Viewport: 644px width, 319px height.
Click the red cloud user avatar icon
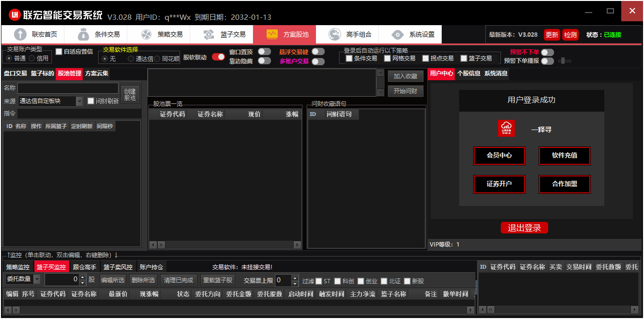click(506, 129)
